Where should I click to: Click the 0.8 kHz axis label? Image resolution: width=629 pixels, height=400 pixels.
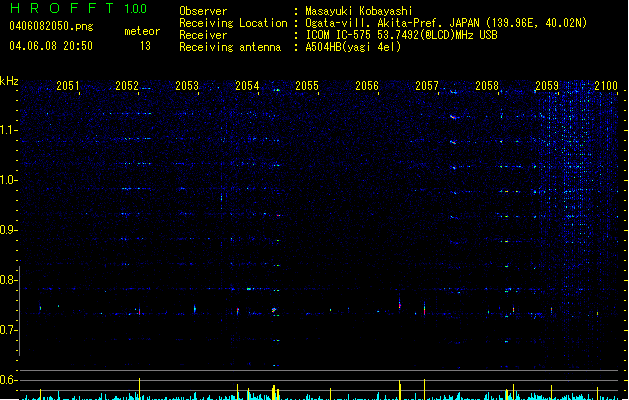pos(8,280)
